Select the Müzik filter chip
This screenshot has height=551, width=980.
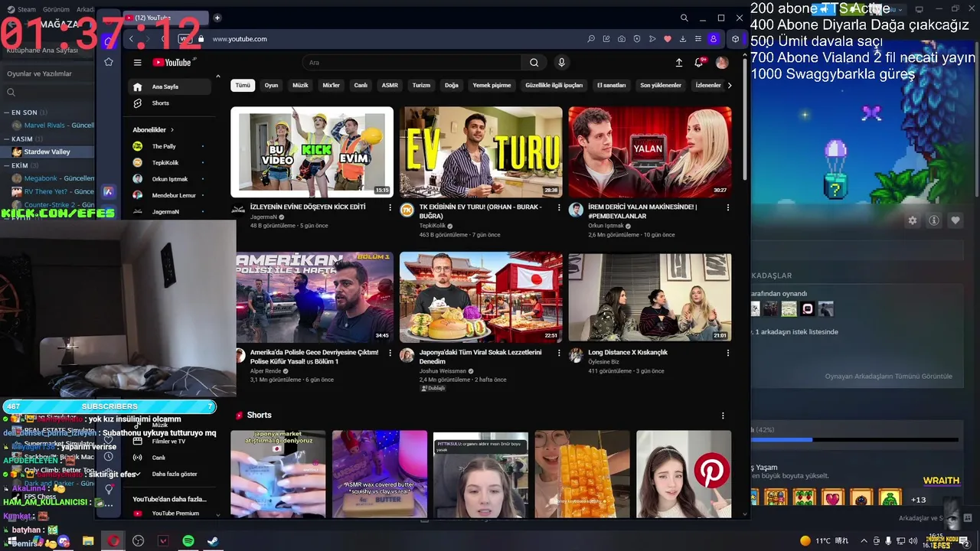[300, 85]
